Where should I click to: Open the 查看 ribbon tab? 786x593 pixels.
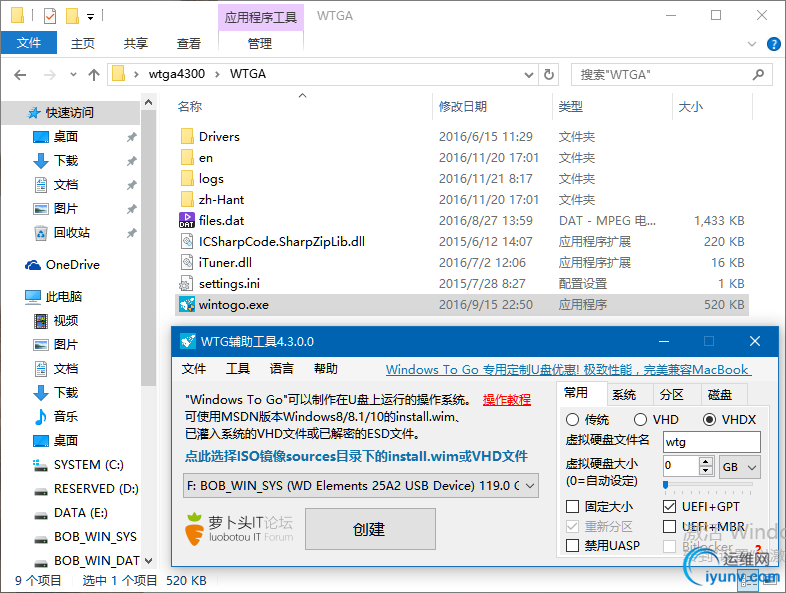[189, 44]
